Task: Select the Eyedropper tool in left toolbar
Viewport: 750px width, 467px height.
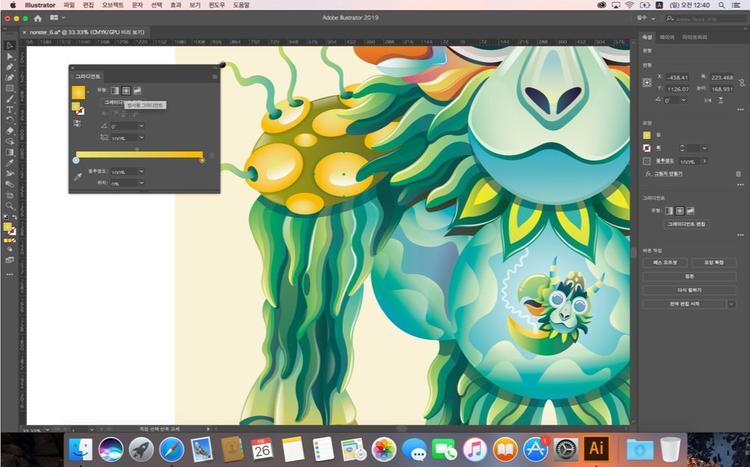Action: click(10, 163)
